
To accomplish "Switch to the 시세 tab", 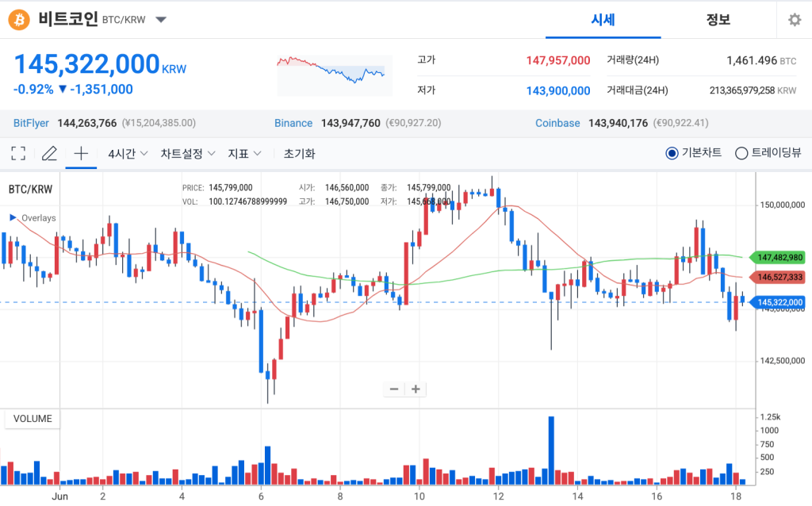I will [x=603, y=20].
